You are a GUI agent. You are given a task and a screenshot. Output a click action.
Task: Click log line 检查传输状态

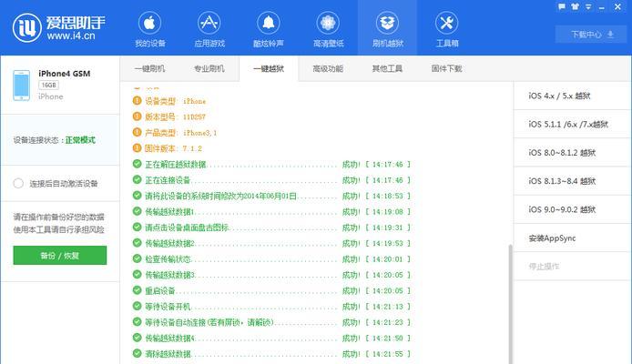pyautogui.click(x=271, y=259)
